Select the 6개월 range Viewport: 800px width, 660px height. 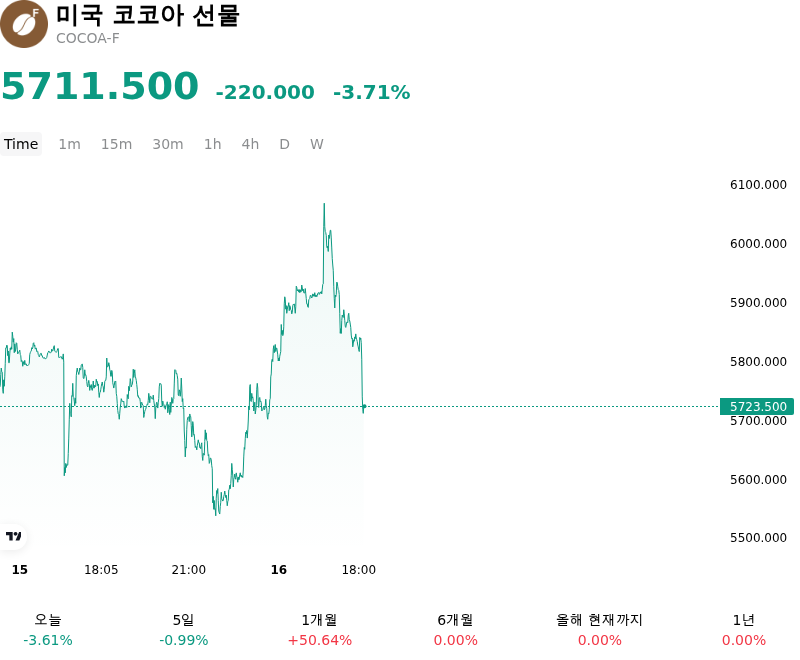(x=456, y=630)
